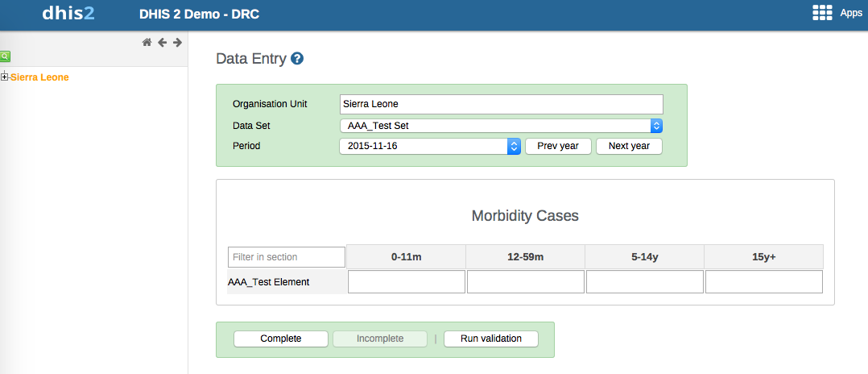Screen dimensions: 868x374
Task: Click the Prev year button
Action: 558,146
